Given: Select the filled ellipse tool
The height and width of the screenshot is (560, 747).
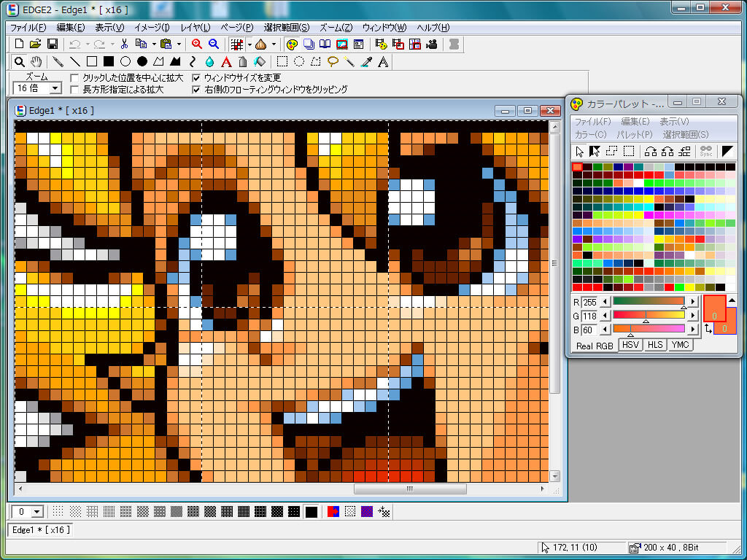Looking at the screenshot, I should (142, 61).
